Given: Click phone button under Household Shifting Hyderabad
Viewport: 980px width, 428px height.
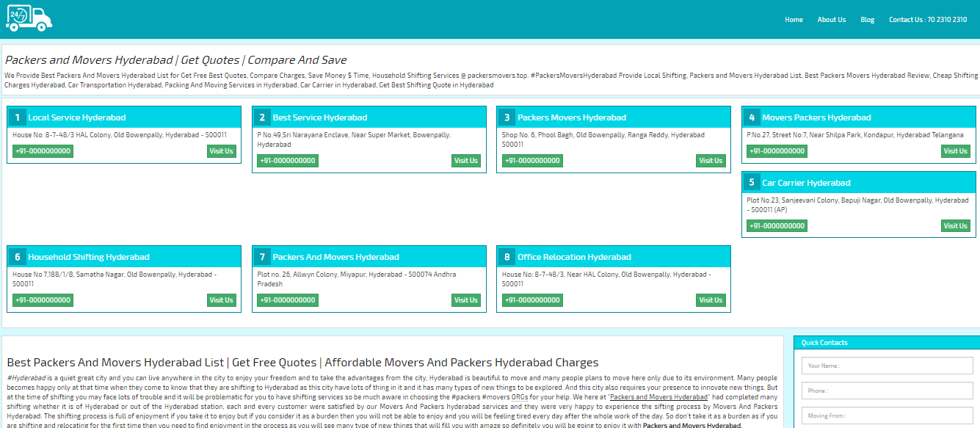Looking at the screenshot, I should [43, 300].
